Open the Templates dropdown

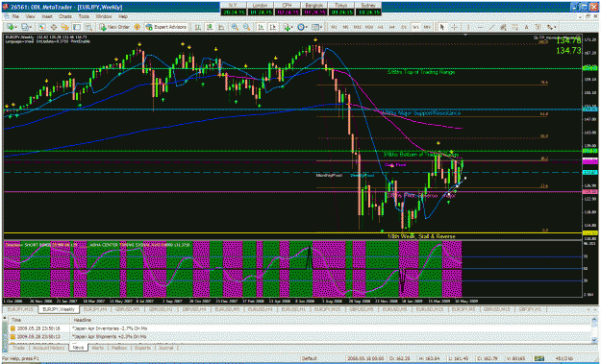(316, 27)
